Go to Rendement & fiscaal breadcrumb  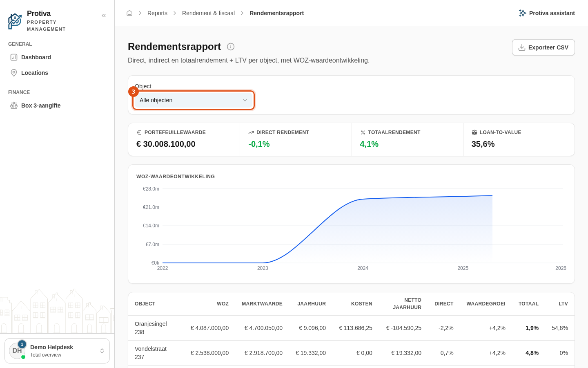pyautogui.click(x=208, y=13)
